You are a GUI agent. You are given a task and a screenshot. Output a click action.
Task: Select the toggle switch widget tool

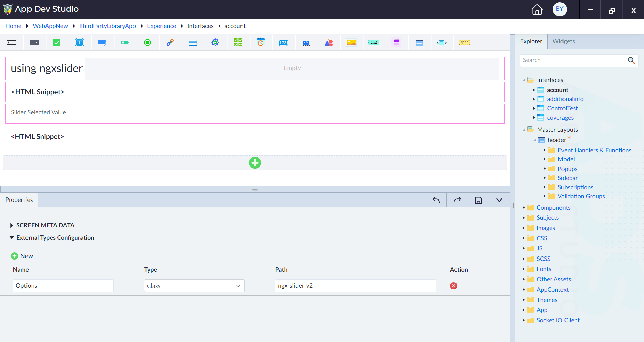[125, 43]
